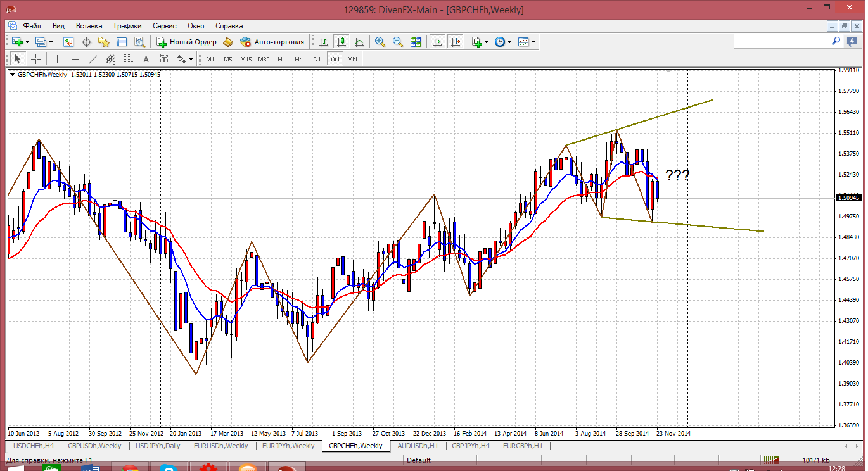868x471 pixels.
Task: Open the Графики menu
Action: (x=127, y=26)
